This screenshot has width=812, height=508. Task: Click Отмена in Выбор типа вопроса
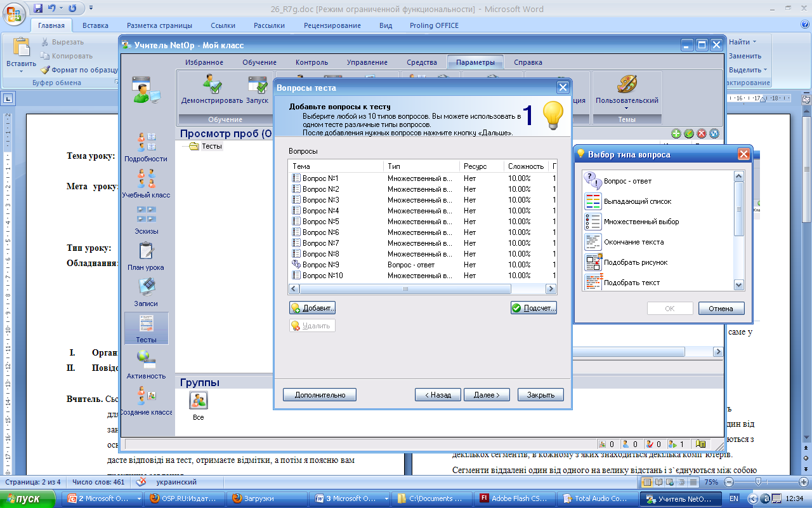(721, 309)
